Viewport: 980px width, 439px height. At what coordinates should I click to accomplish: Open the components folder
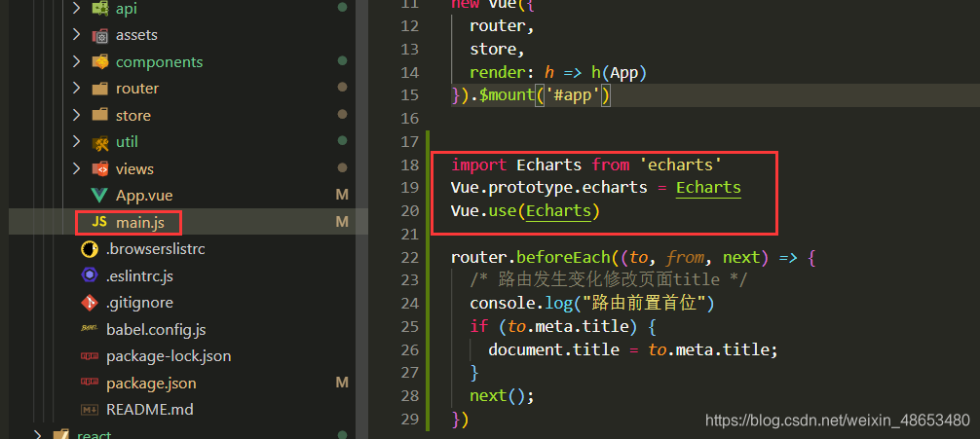pos(160,62)
